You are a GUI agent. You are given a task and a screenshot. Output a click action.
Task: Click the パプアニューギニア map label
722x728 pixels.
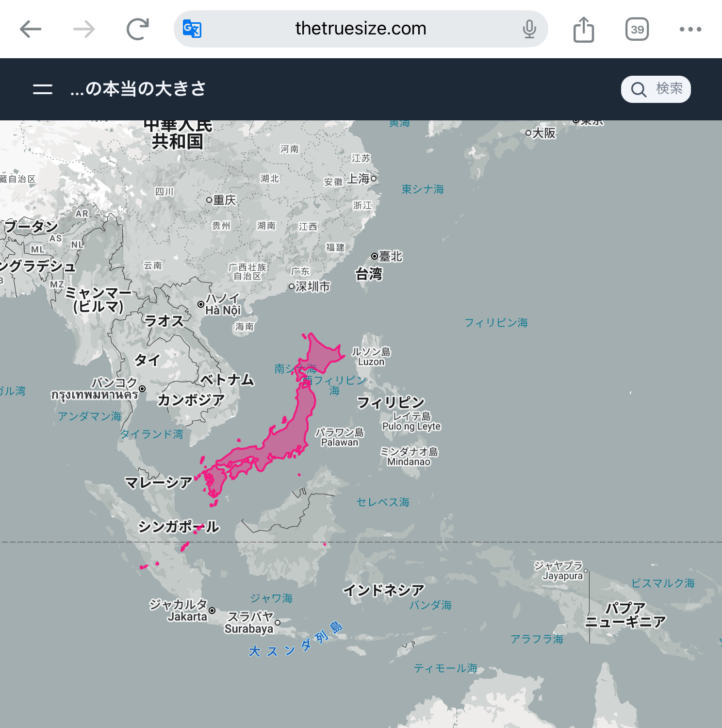click(625, 615)
